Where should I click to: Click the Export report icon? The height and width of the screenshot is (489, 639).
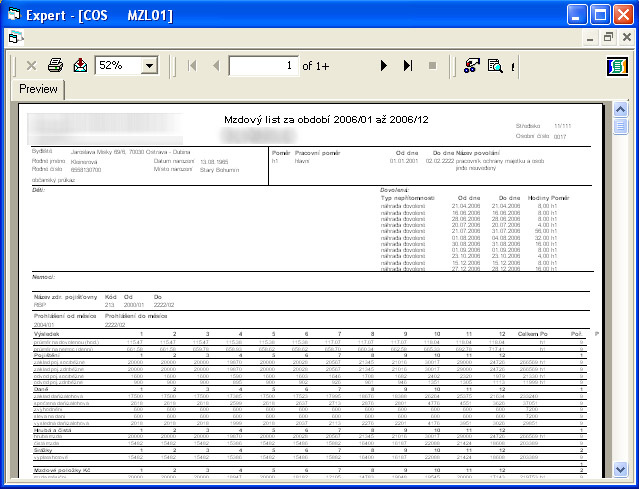(80, 66)
